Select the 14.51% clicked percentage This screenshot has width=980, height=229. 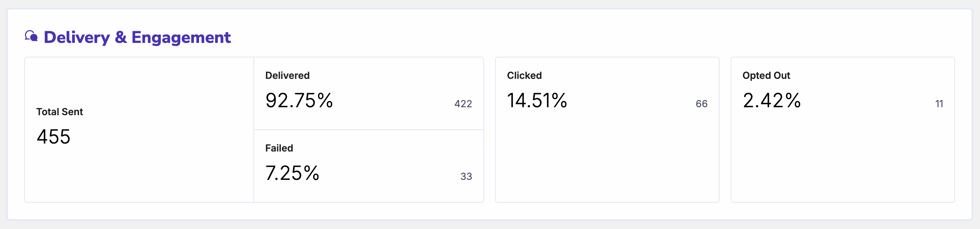[537, 100]
